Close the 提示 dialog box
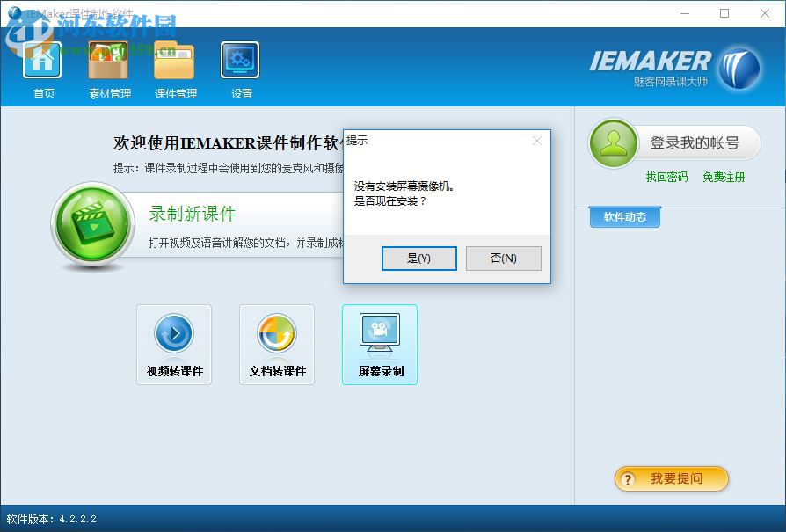The image size is (786, 532). (537, 140)
